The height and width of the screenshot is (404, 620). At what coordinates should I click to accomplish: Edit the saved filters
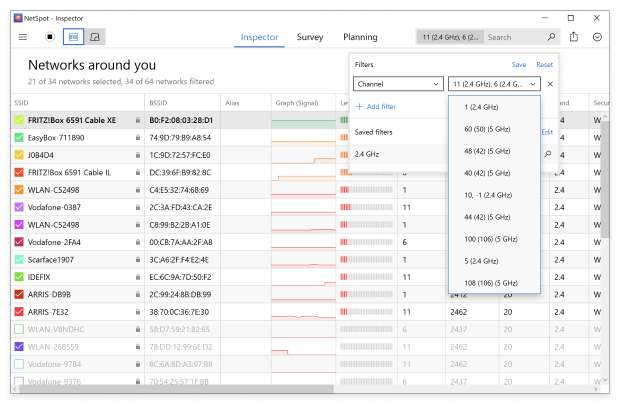tap(547, 132)
